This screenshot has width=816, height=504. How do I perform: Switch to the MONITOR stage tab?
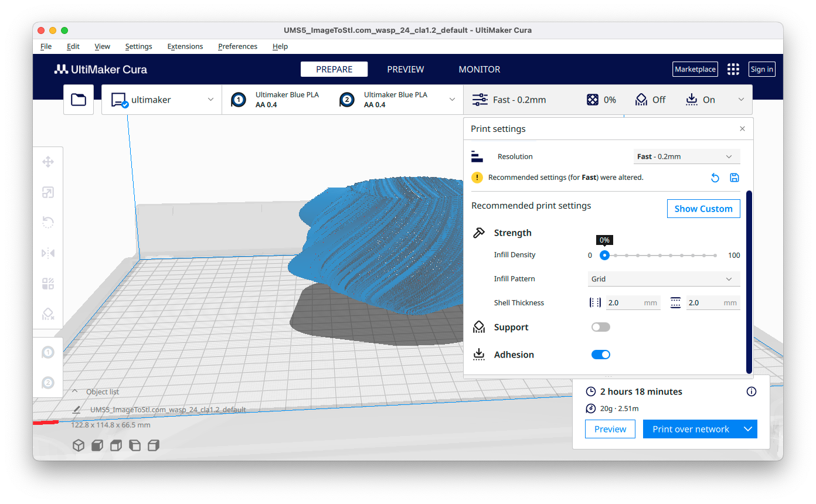tap(480, 69)
